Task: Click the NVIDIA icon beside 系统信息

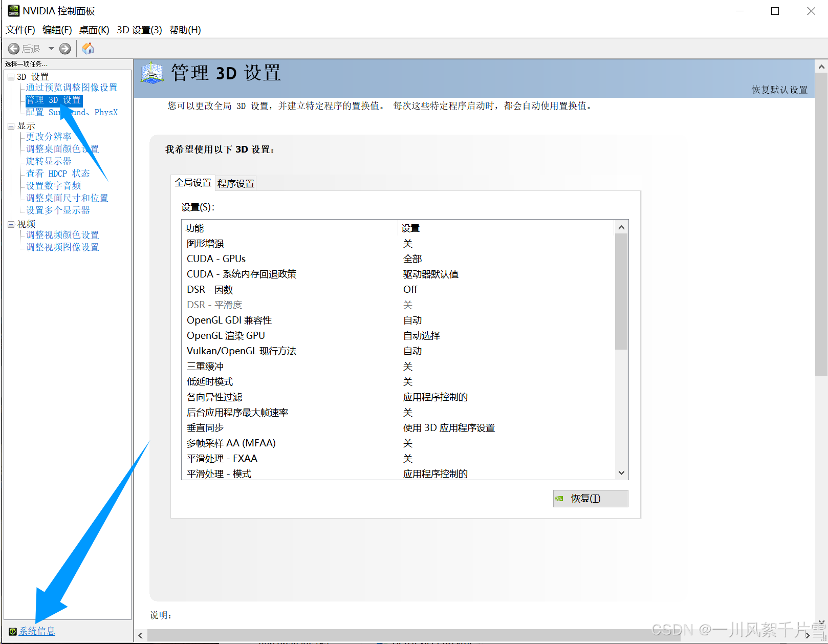Action: pos(13,631)
